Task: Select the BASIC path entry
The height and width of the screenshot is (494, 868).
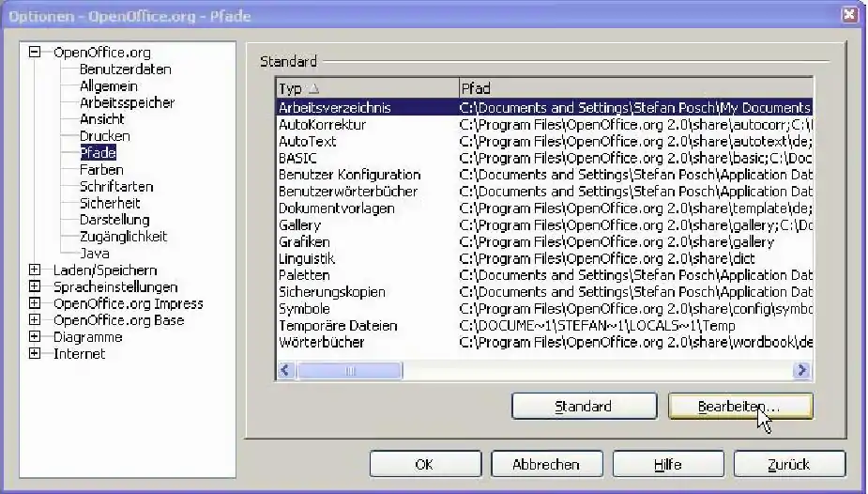Action: tap(544, 158)
